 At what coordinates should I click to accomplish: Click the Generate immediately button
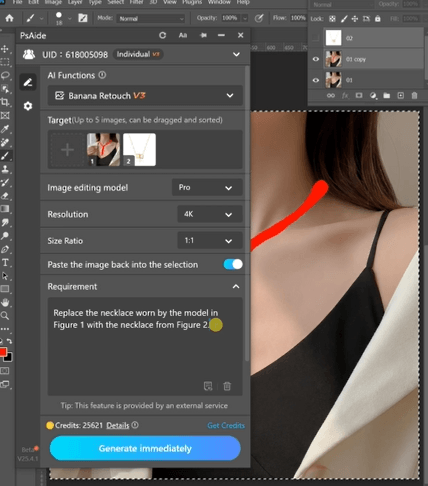pyautogui.click(x=145, y=448)
